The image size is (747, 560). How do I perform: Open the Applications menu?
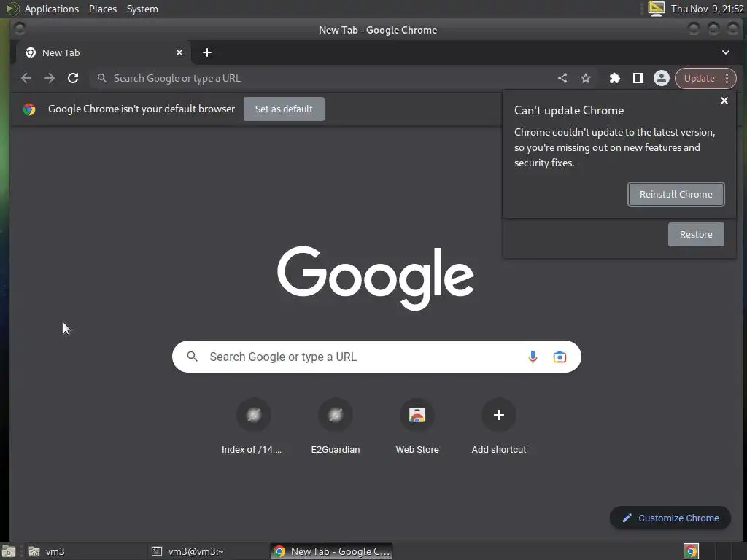point(52,9)
